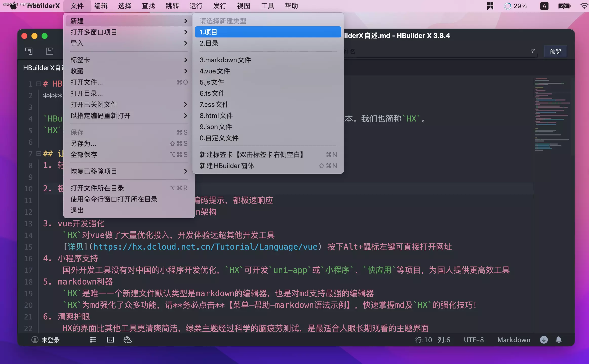Click 未登录 to sign in
This screenshot has height=364, width=589.
point(50,340)
